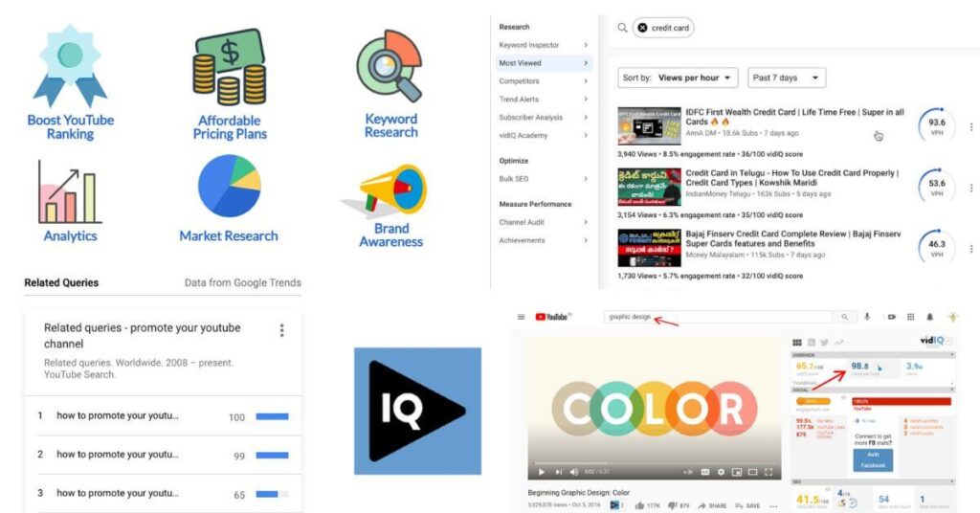Image resolution: width=980 pixels, height=513 pixels.
Task: Open Channel Audit under Measure Performance
Action: coord(522,222)
